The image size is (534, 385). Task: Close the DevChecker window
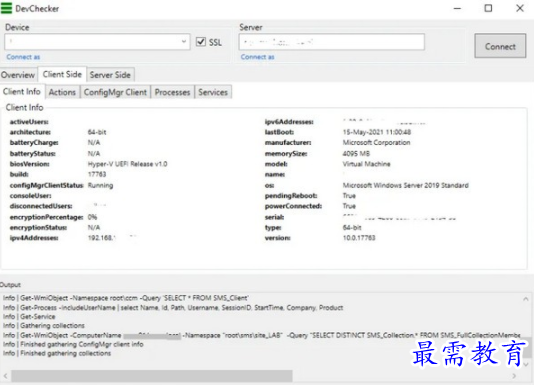pos(520,8)
